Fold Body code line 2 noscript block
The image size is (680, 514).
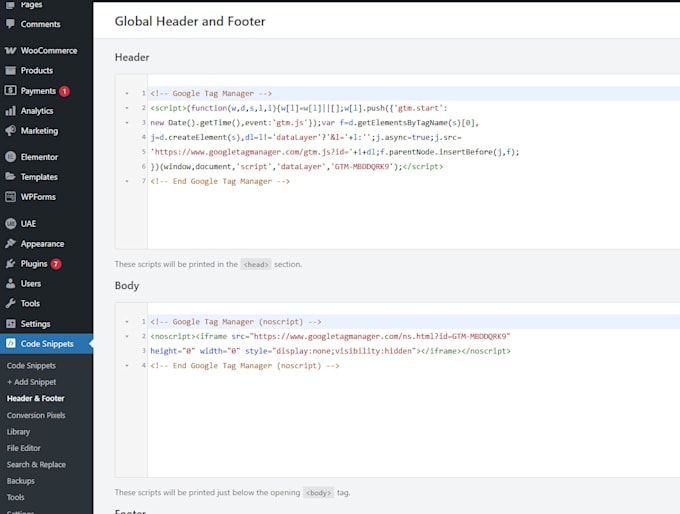127,336
